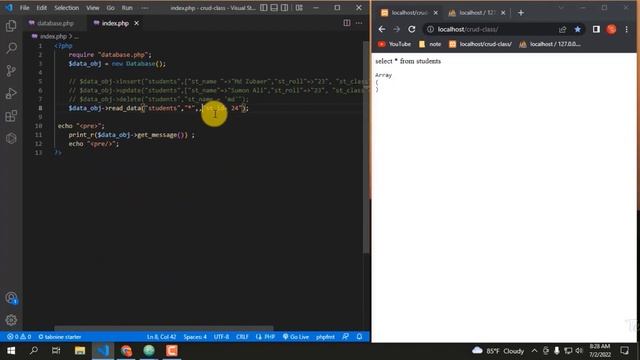Open the View menu

93,8
